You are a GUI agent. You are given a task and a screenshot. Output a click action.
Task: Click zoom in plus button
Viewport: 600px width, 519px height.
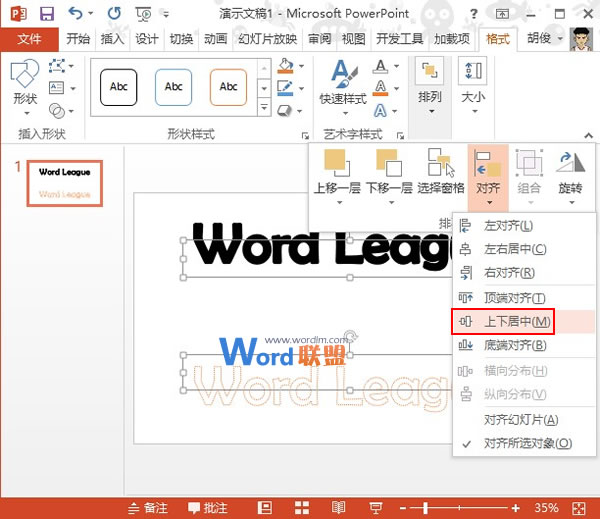pos(515,508)
